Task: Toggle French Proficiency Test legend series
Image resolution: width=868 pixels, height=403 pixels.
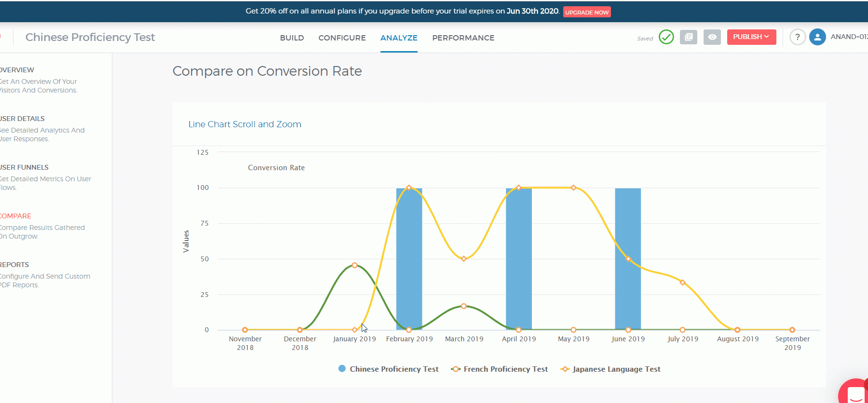Action: pyautogui.click(x=505, y=369)
